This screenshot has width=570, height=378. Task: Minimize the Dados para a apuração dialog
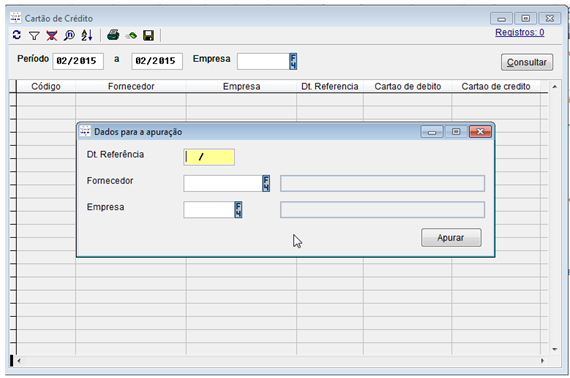coord(432,132)
